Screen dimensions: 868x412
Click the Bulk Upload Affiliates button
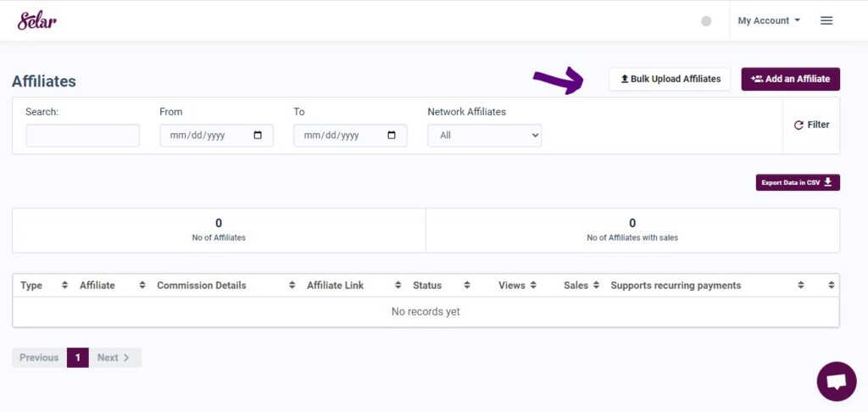(670, 79)
